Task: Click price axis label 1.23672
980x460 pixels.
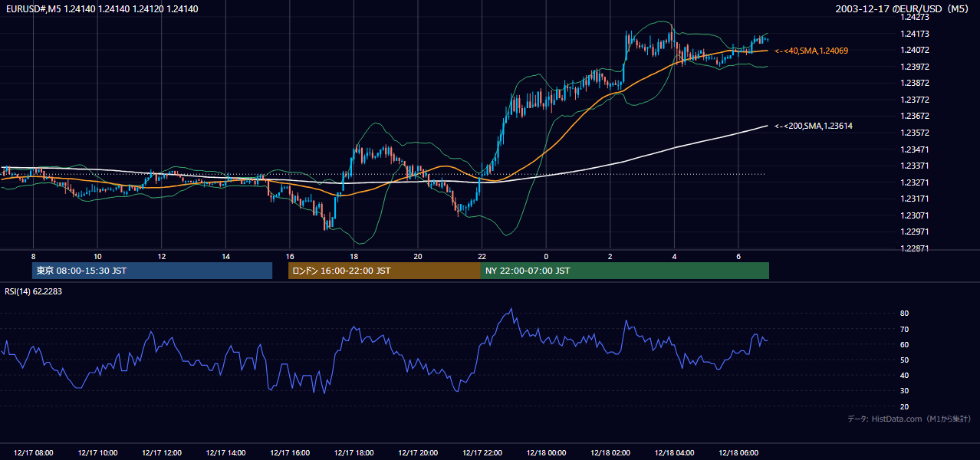Action: coord(915,116)
